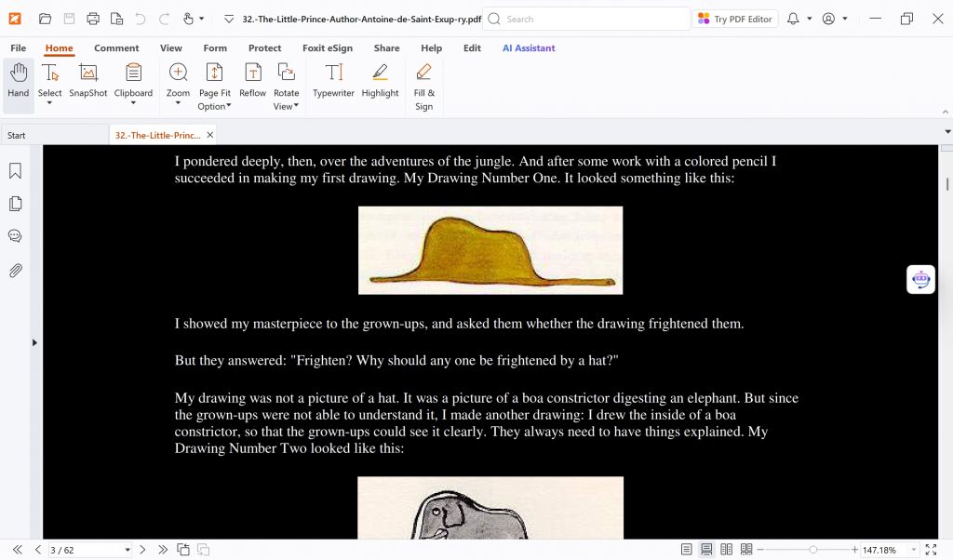
Task: Open the quick access toolbar customize menu
Action: point(229,19)
